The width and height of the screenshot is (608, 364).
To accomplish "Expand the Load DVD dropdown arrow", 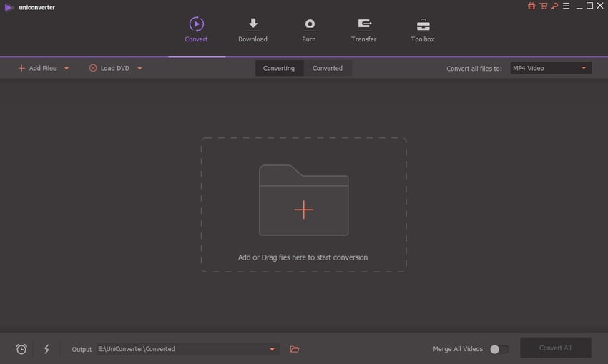I will click(139, 69).
